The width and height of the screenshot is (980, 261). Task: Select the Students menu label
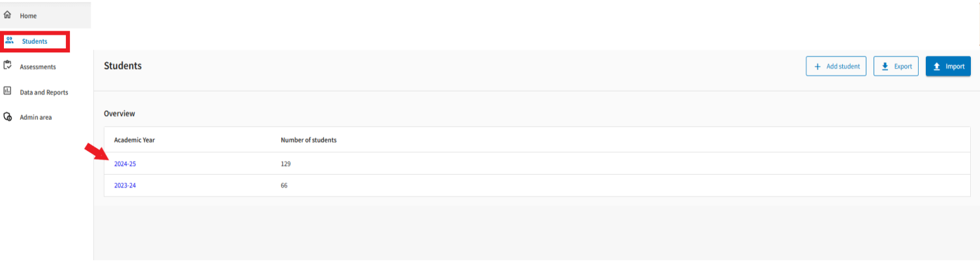coord(35,41)
